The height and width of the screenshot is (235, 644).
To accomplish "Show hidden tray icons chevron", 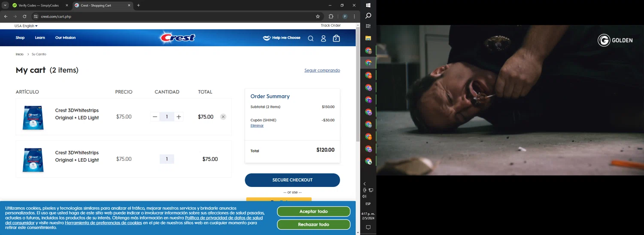I will [365, 184].
